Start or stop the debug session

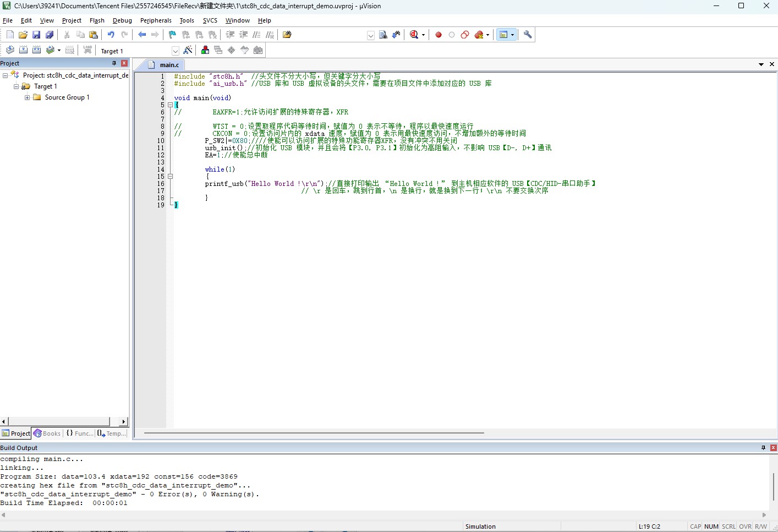[x=414, y=35]
